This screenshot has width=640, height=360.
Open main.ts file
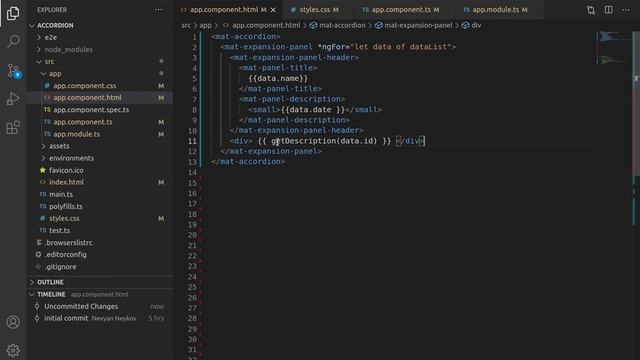61,194
